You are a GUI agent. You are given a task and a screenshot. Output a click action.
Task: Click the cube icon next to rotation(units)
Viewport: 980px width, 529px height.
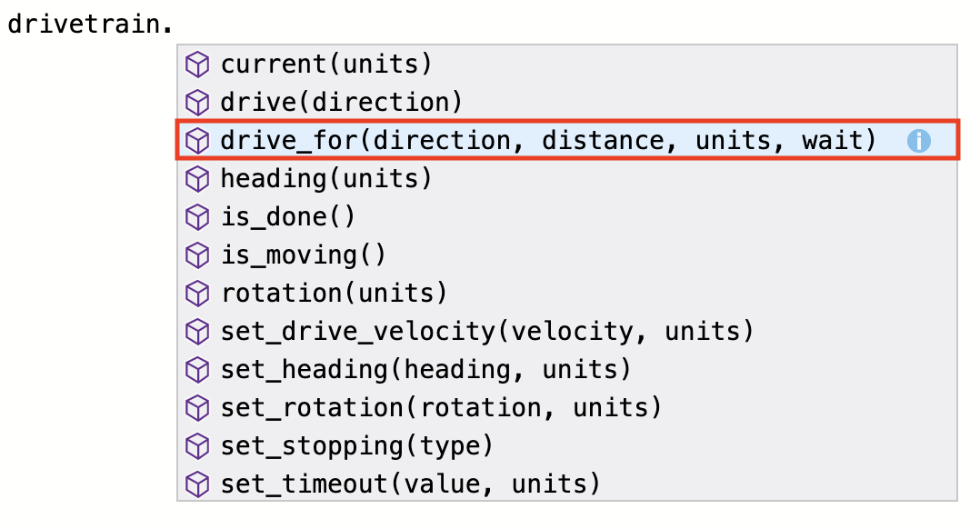click(x=197, y=293)
